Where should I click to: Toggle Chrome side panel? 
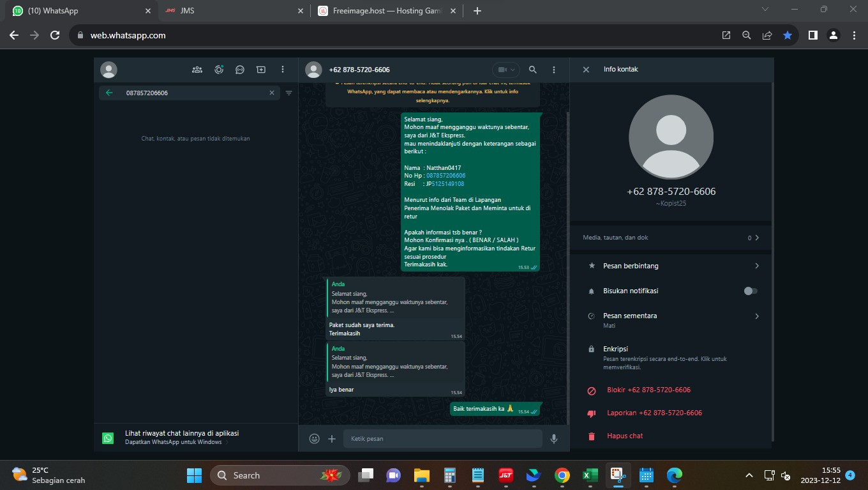pos(813,36)
